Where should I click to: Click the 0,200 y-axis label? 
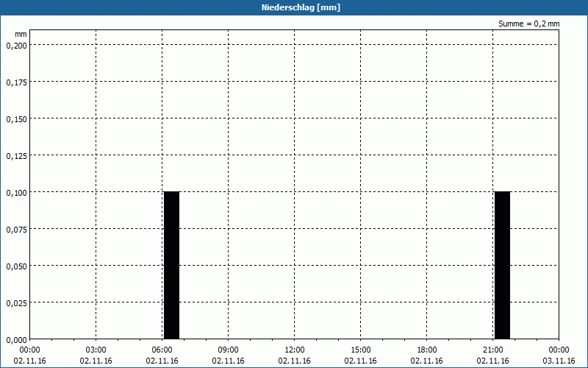tap(16, 46)
